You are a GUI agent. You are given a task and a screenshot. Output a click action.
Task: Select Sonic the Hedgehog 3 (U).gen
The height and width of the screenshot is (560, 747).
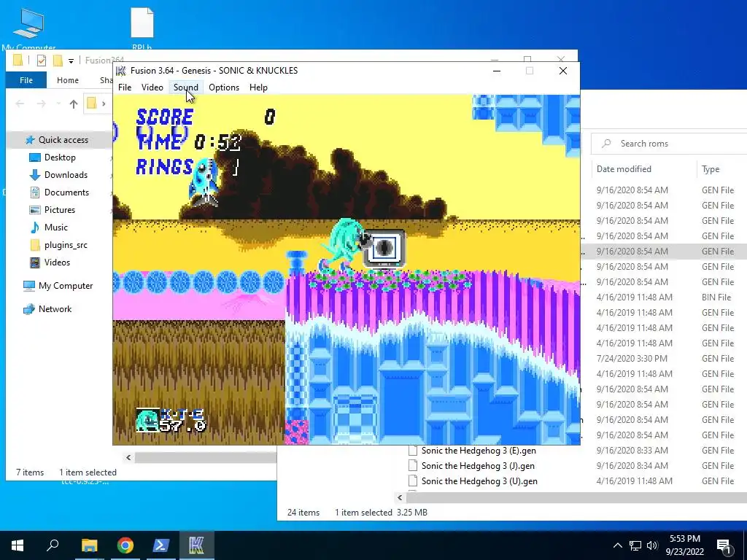pyautogui.click(x=479, y=481)
